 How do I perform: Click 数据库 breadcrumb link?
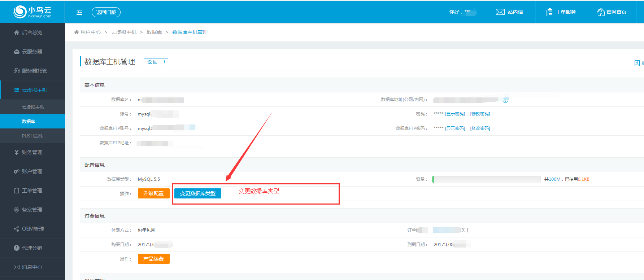(154, 32)
